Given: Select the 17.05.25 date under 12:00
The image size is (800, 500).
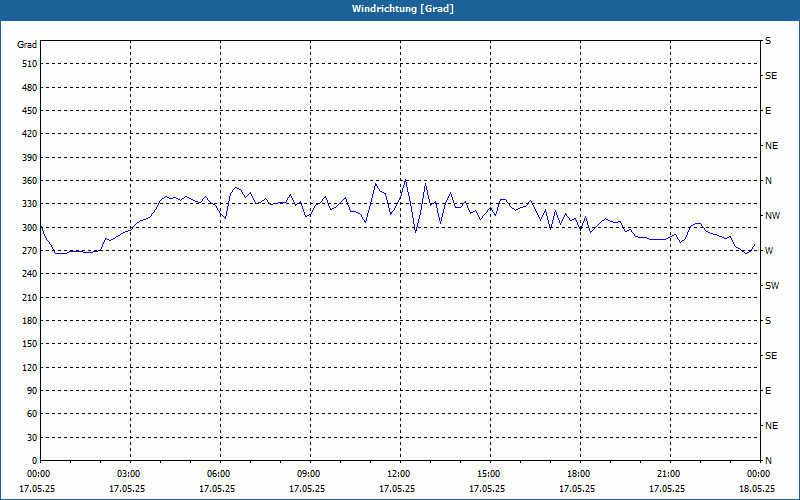Looking at the screenshot, I should point(397,488).
